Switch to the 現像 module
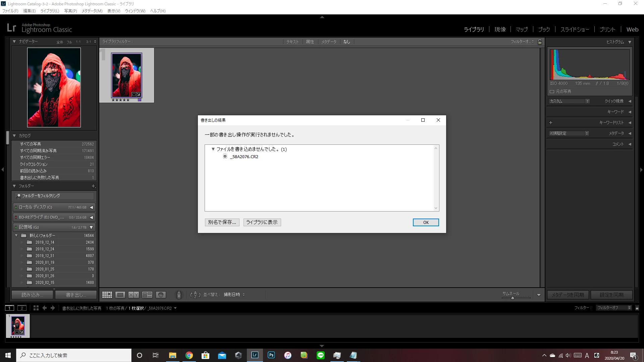This screenshot has width=644, height=362. pyautogui.click(x=500, y=29)
